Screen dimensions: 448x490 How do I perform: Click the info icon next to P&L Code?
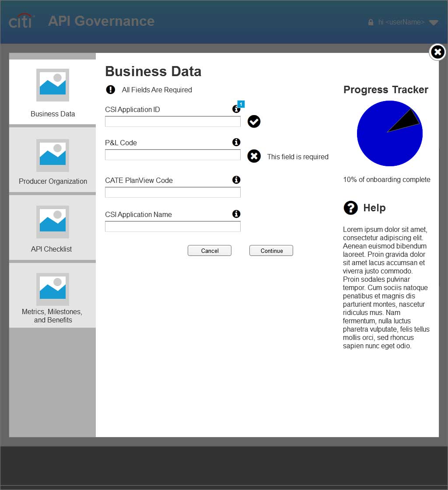coord(236,142)
